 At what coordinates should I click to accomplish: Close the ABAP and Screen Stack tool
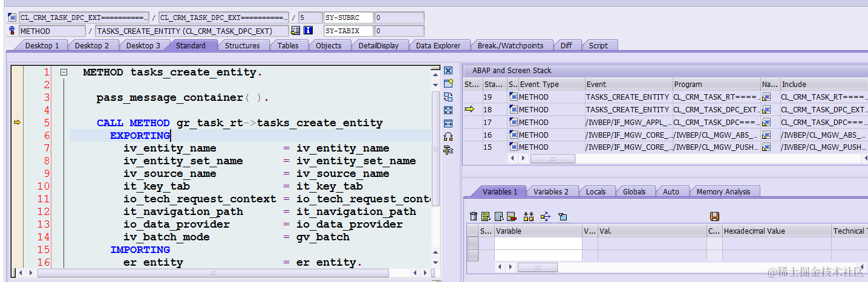click(x=448, y=71)
